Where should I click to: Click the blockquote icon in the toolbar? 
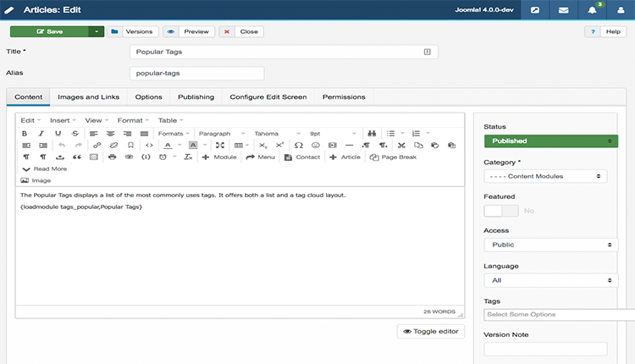tap(76, 157)
